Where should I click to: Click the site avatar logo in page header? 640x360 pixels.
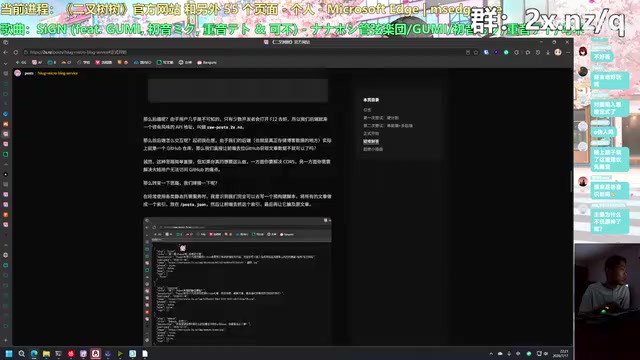tap(18, 73)
